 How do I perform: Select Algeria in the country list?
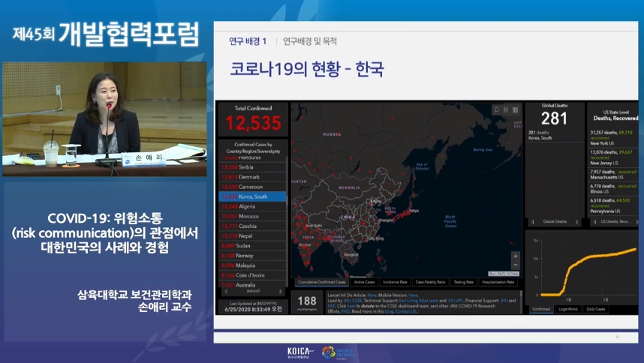click(252, 207)
